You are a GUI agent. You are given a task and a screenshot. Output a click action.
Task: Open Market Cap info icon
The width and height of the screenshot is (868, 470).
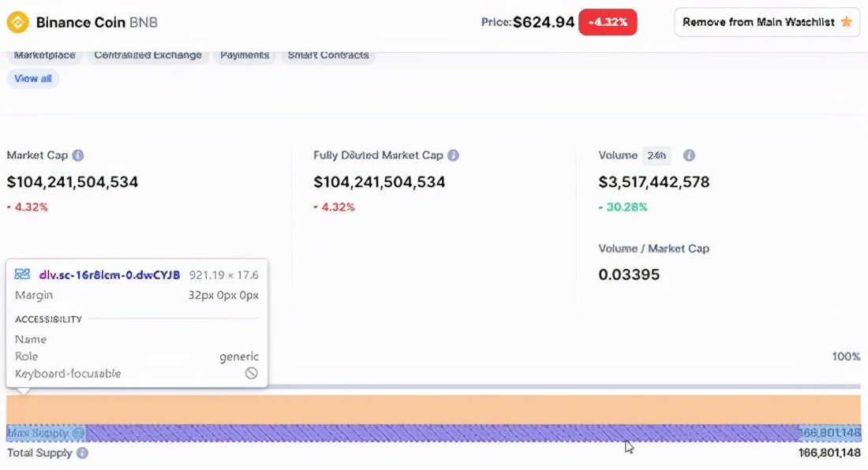point(78,155)
